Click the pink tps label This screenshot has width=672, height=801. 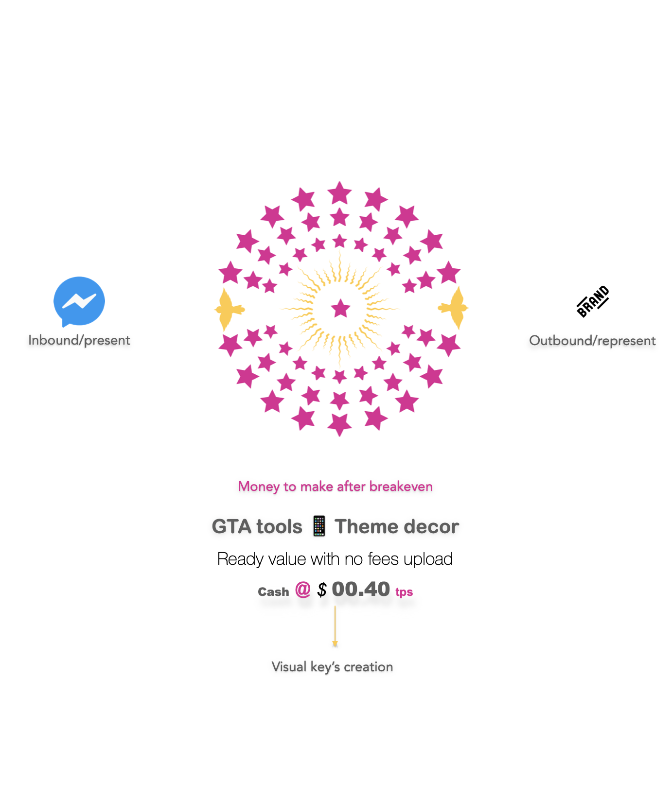click(404, 592)
